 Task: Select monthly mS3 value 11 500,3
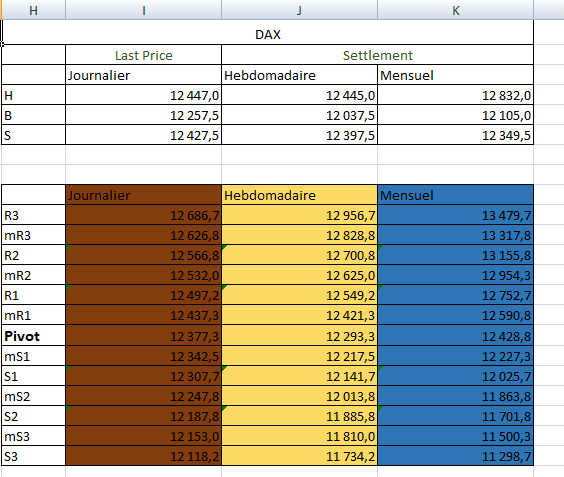455,436
